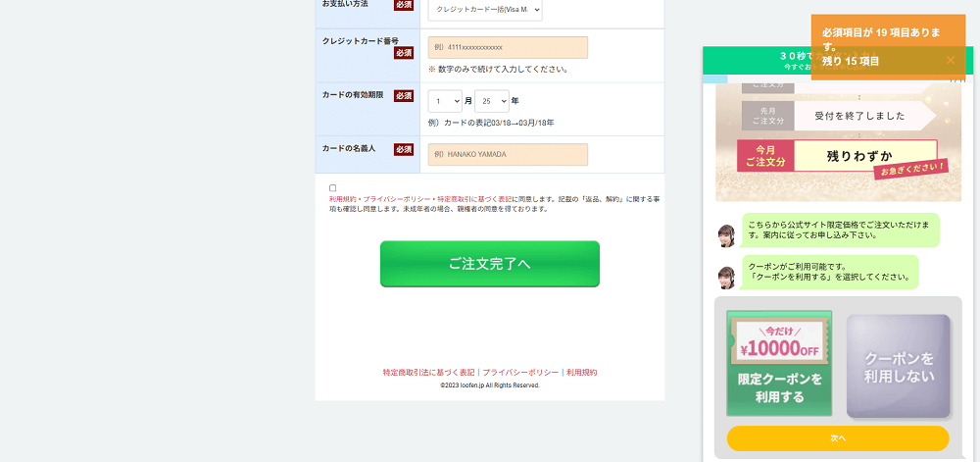Click into the カードの名義人 name field
This screenshot has width=980, height=462.
[x=508, y=155]
